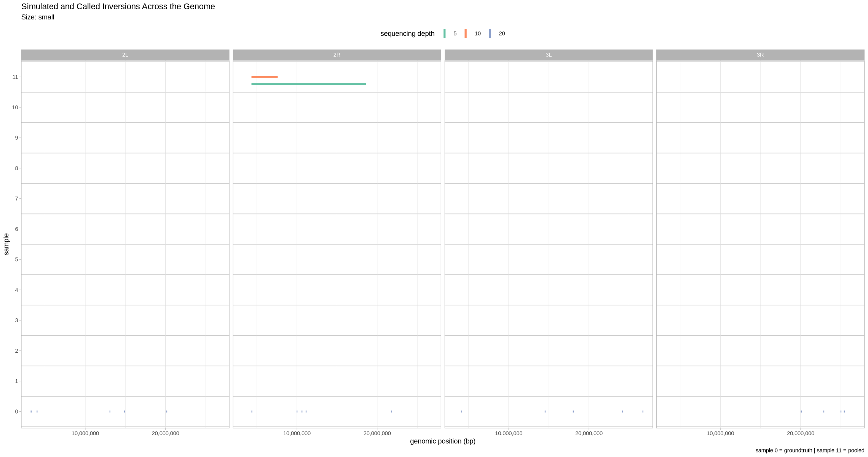The image size is (868, 457).
Task: Click the 2L marker nearest 20,000,000
Action: [167, 411]
